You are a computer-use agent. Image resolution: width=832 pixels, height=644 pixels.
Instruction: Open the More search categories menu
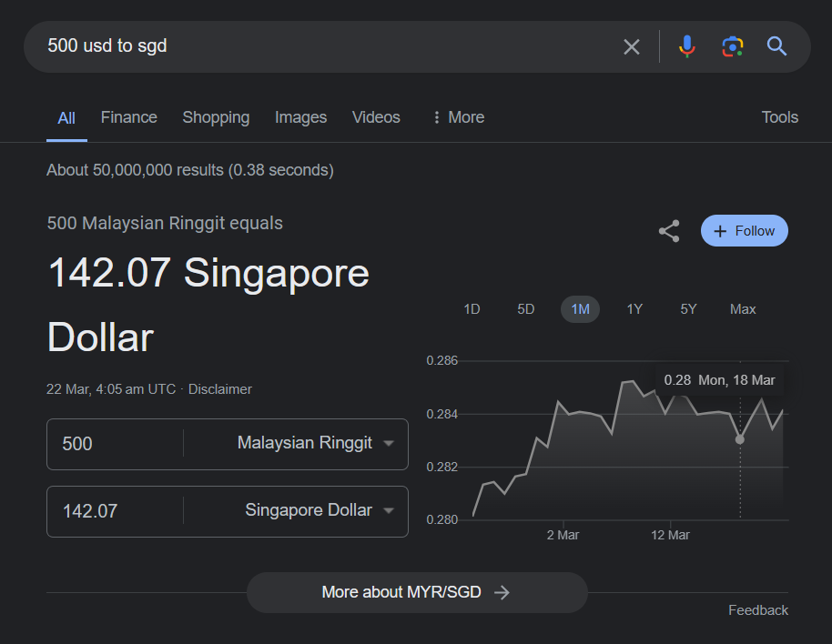[459, 117]
